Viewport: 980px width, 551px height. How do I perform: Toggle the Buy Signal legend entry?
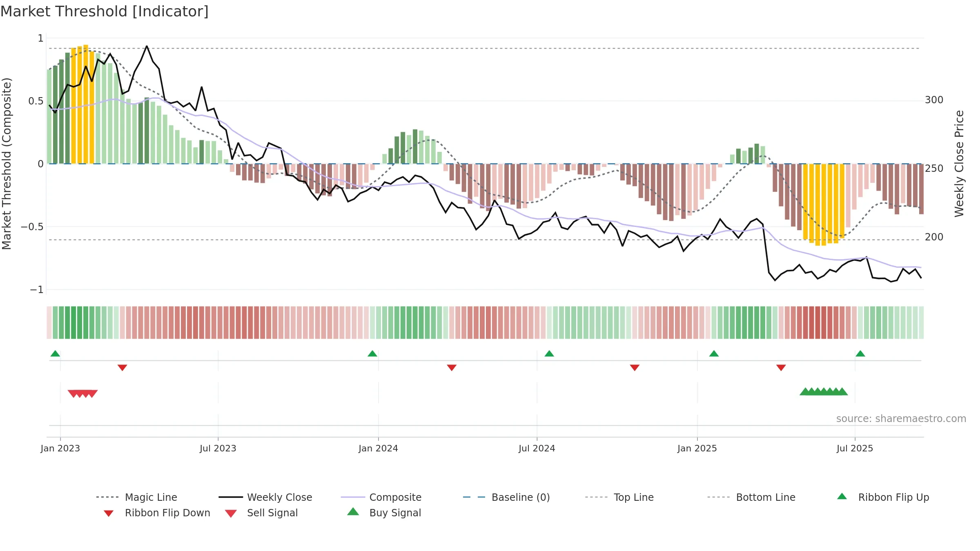click(x=384, y=513)
